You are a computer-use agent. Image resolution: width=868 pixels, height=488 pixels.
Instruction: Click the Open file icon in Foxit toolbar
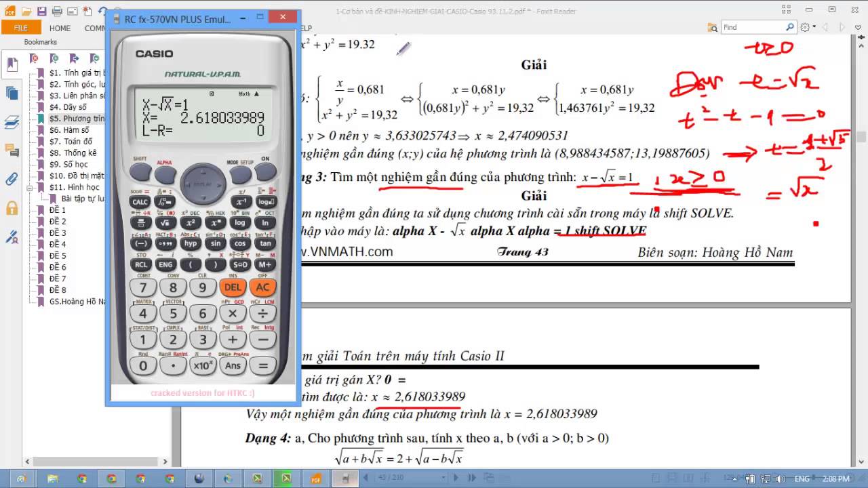click(26, 11)
